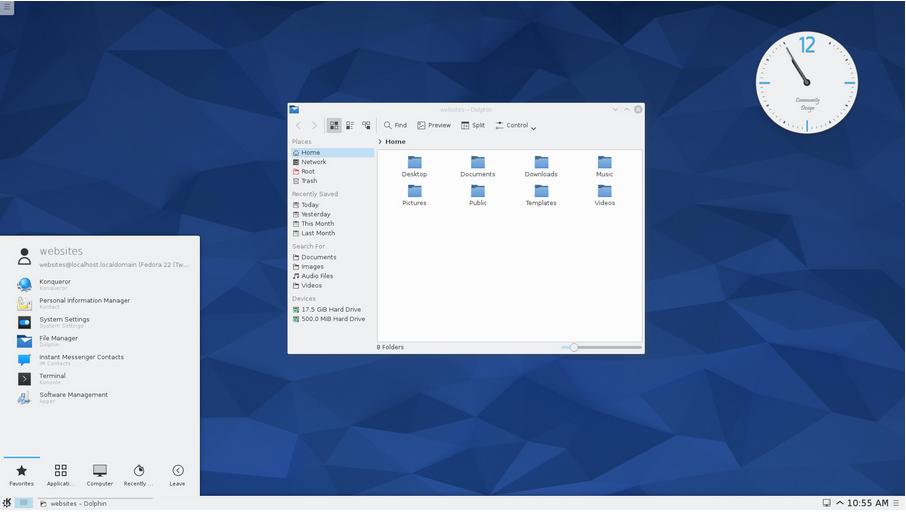906x512 pixels.
Task: Select websites – Dolphin taskbar entry
Action: pos(95,504)
